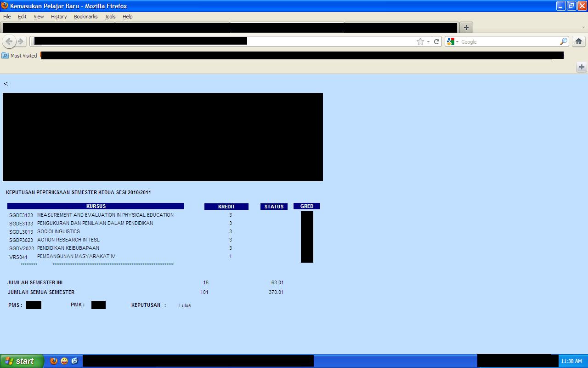Click the smiley face quick launch icon
Image resolution: width=588 pixels, height=368 pixels.
coord(64,361)
